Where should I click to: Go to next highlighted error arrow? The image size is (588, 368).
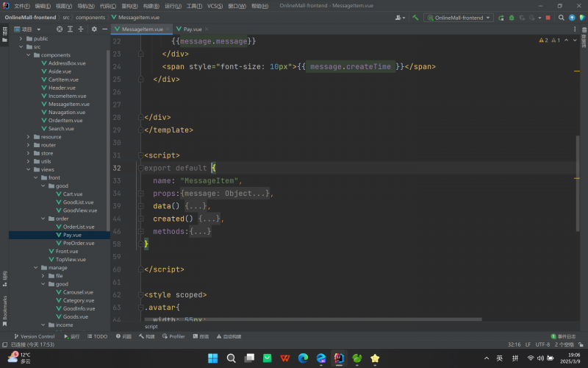(575, 40)
